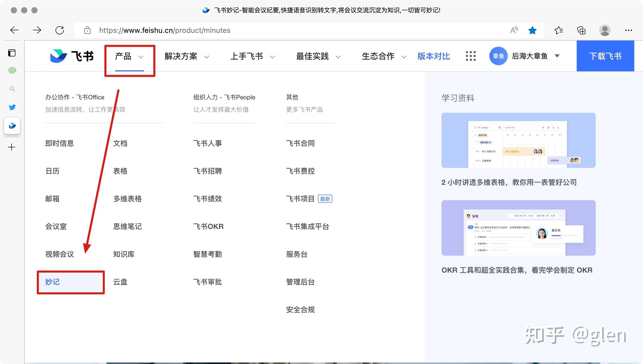Open 安全合规 product page
Screen dimensions: 643x364
tap(300, 310)
